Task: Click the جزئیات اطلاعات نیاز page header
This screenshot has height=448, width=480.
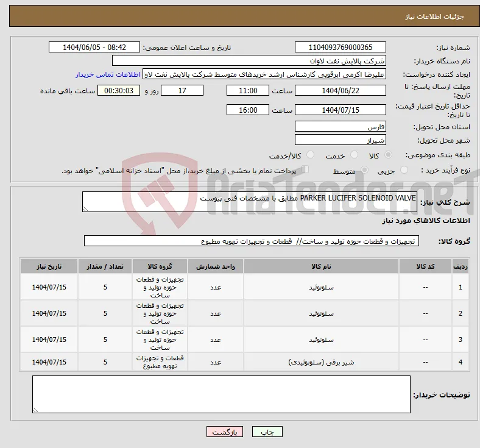Action: [x=435, y=16]
